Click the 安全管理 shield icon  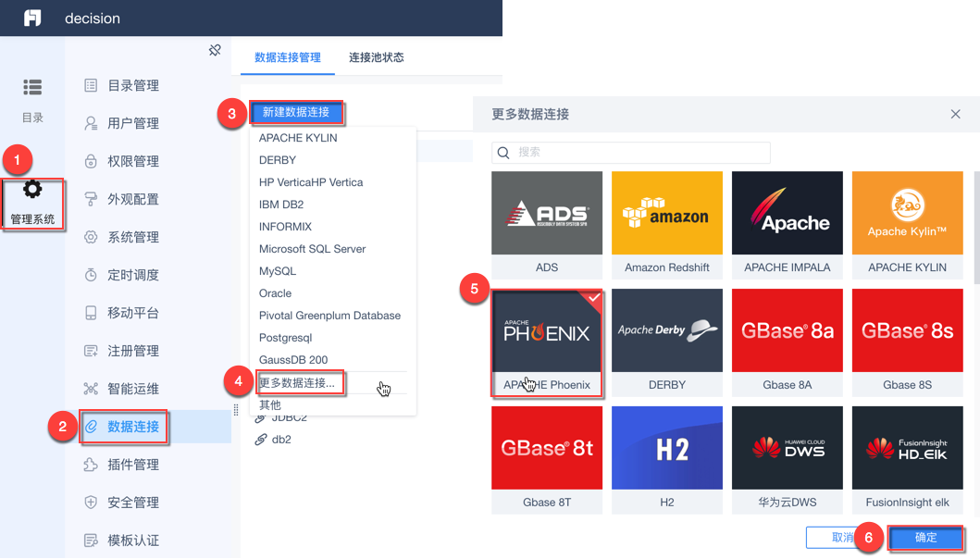pos(91,503)
